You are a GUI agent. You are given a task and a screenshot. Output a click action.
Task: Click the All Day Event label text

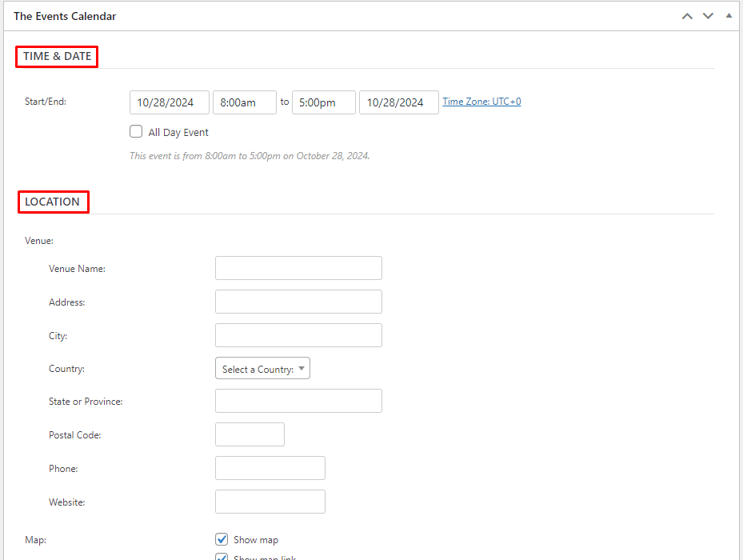click(178, 132)
